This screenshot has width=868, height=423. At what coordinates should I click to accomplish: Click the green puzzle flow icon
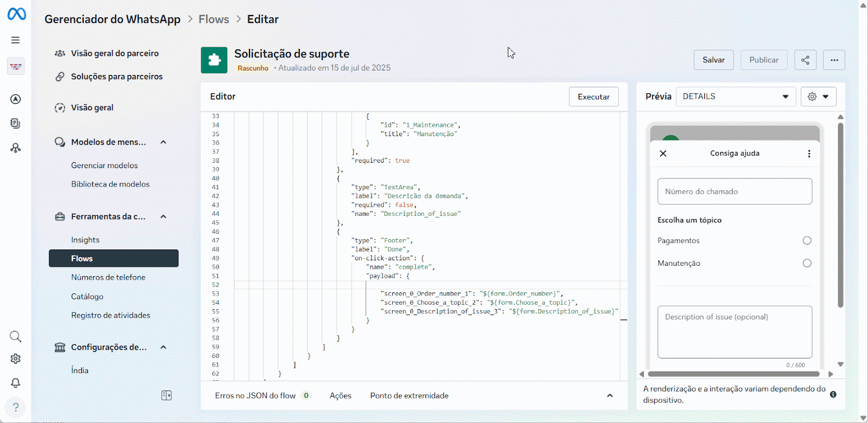coord(214,60)
